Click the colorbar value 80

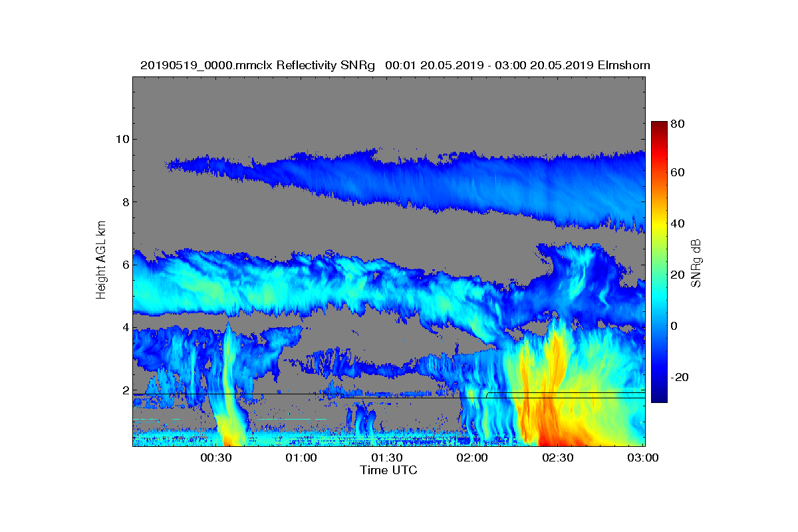678,124
